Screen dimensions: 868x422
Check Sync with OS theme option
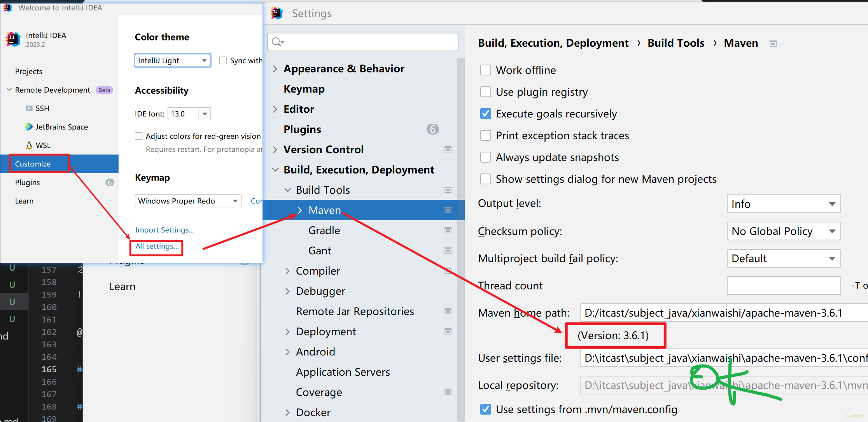[223, 60]
